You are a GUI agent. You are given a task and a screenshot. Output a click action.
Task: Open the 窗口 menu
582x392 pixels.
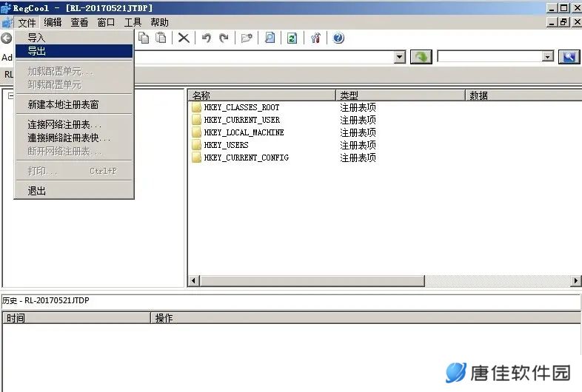(106, 23)
